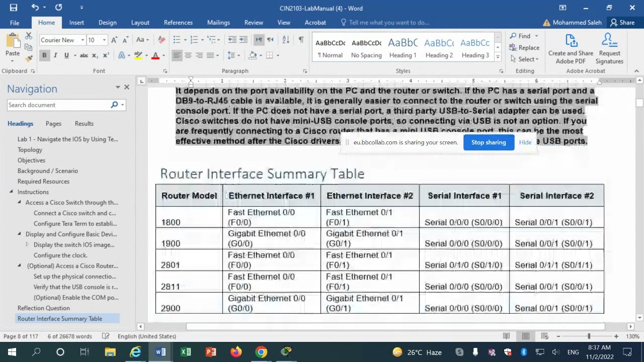Open the Change Case dropdown

pos(142,40)
